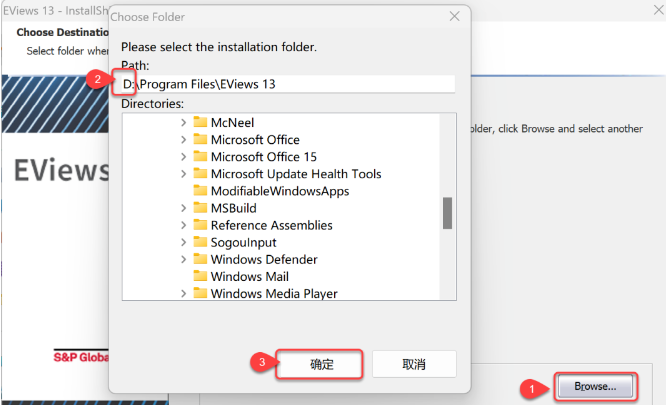The width and height of the screenshot is (666, 405).
Task: Expand the Windows Media Player directory node
Action: tap(183, 293)
